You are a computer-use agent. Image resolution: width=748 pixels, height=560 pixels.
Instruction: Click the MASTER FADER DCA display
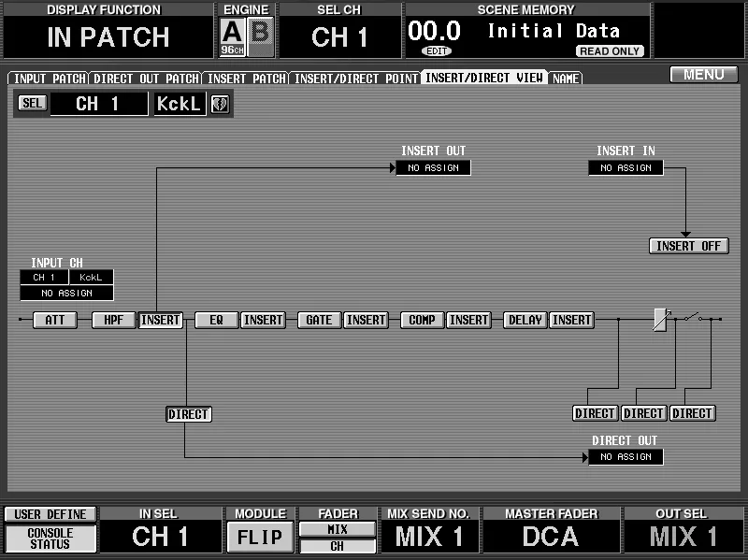click(x=551, y=536)
